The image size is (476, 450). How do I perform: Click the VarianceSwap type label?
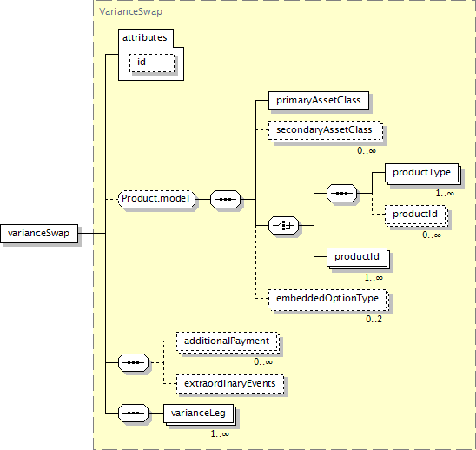tap(131, 11)
